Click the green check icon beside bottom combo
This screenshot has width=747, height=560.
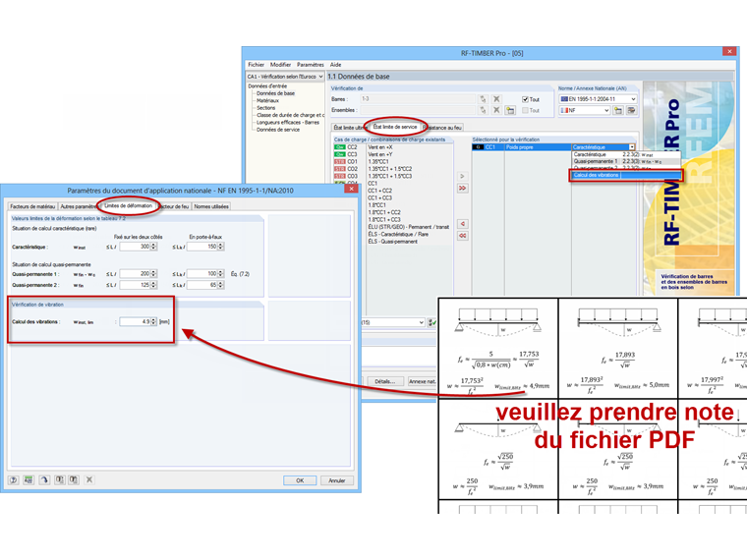pyautogui.click(x=431, y=322)
